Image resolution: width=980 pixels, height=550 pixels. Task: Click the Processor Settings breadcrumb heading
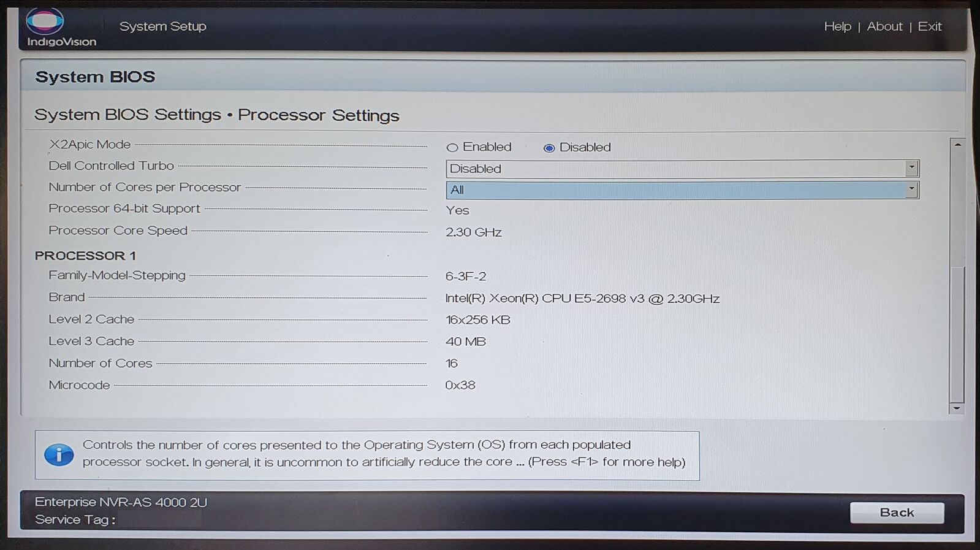click(x=319, y=115)
